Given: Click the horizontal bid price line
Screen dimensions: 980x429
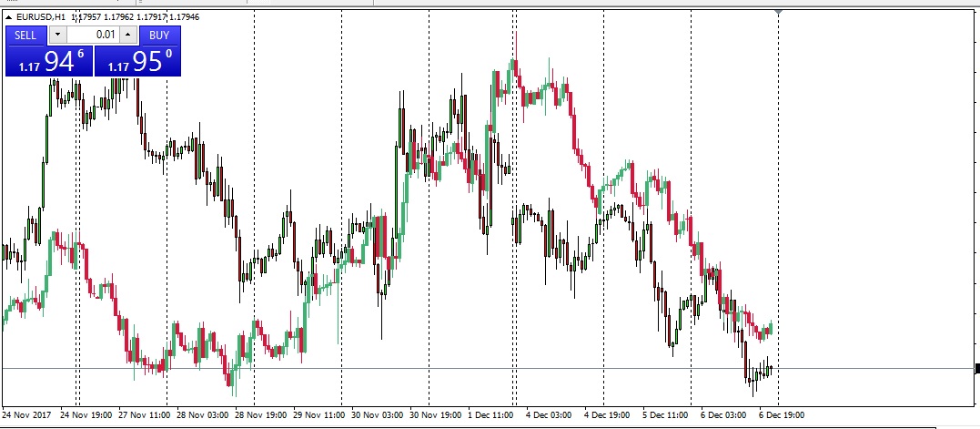Looking at the screenshot, I should coord(455,368).
